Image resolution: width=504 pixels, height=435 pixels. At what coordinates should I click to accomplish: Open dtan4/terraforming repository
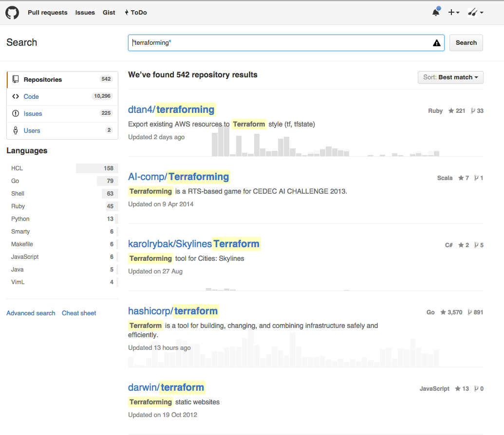[171, 109]
